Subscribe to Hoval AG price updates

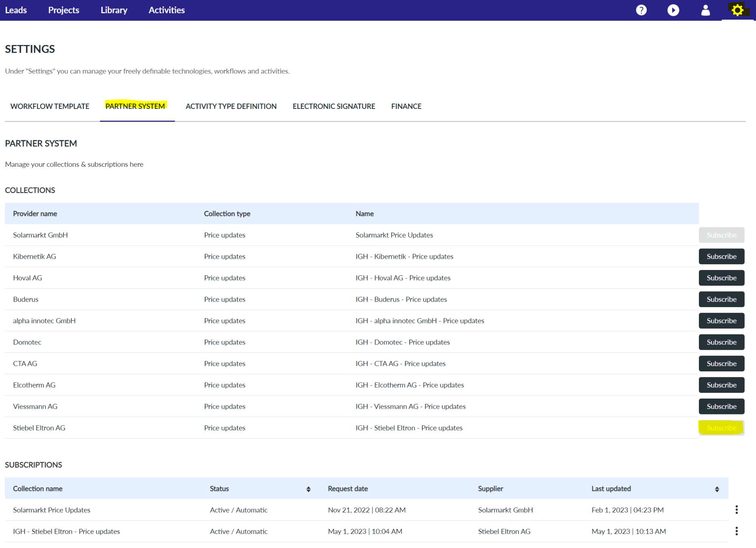tap(721, 278)
